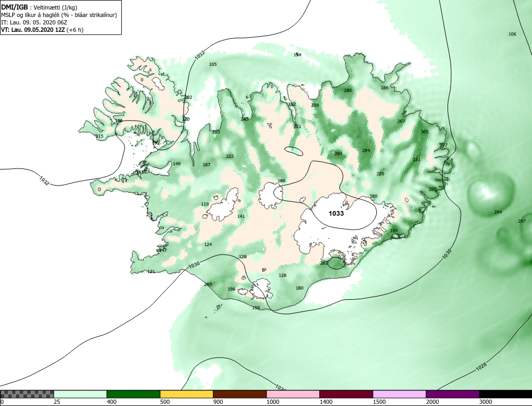
Task: Click the 136 value in the Westfjords
Action: 119,121
